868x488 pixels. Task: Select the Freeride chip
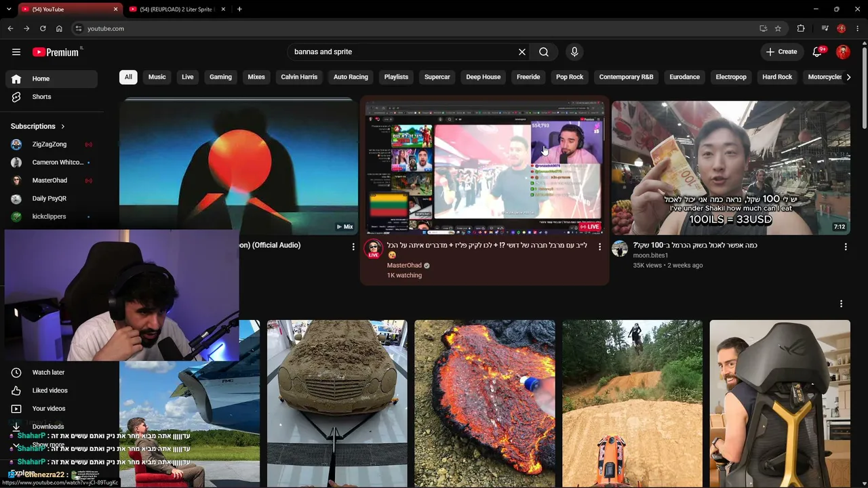528,77
